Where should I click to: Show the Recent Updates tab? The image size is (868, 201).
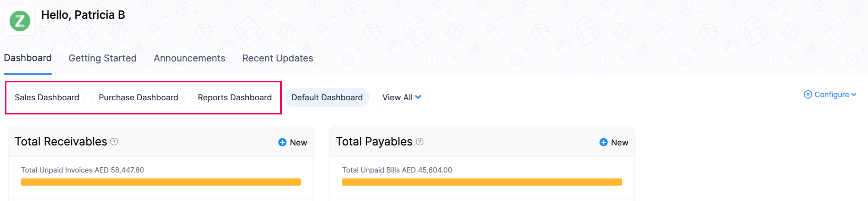[278, 58]
